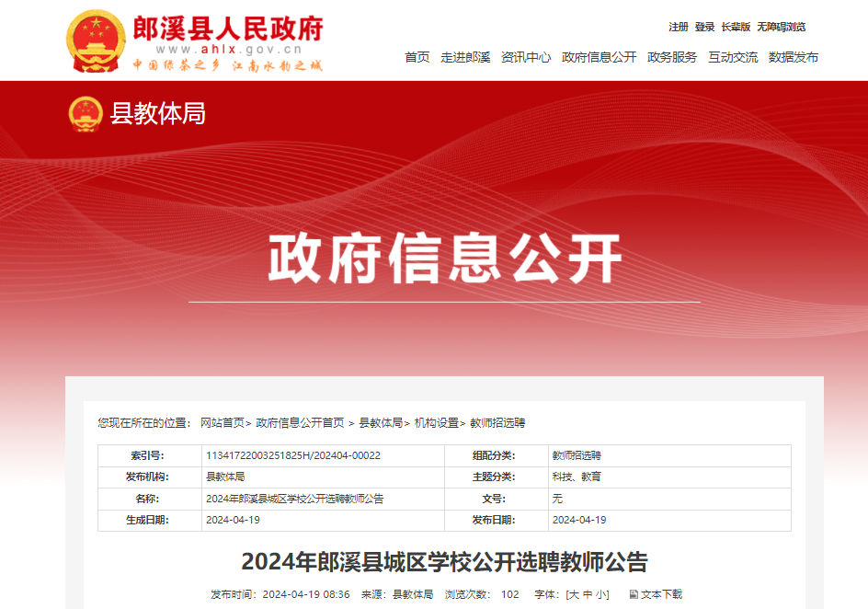Click the 政府信息公开 banner title

click(444, 258)
